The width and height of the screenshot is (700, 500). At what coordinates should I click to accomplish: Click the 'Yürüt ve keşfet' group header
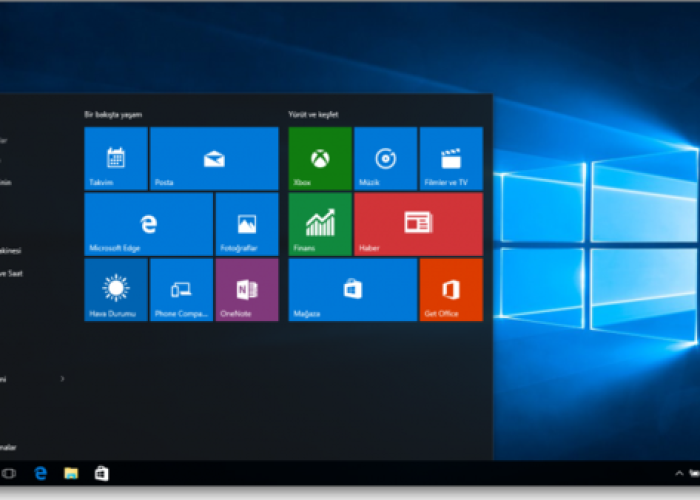[x=313, y=115]
